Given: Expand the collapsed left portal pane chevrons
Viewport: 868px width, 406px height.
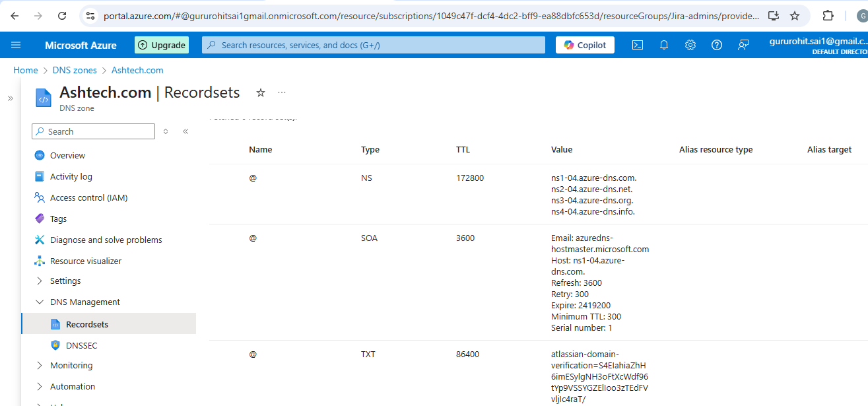Looking at the screenshot, I should (x=10, y=98).
